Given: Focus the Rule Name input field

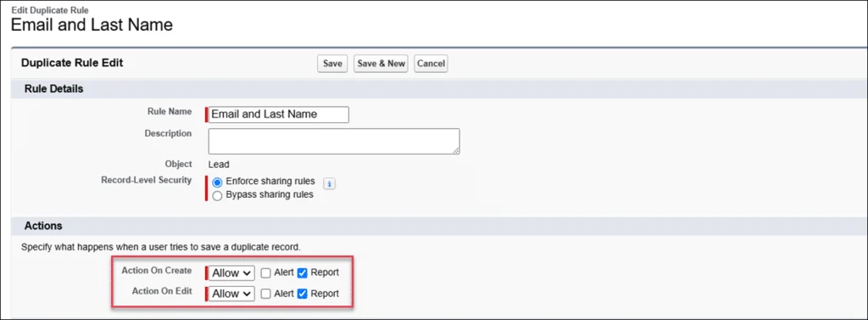Looking at the screenshot, I should pyautogui.click(x=279, y=115).
